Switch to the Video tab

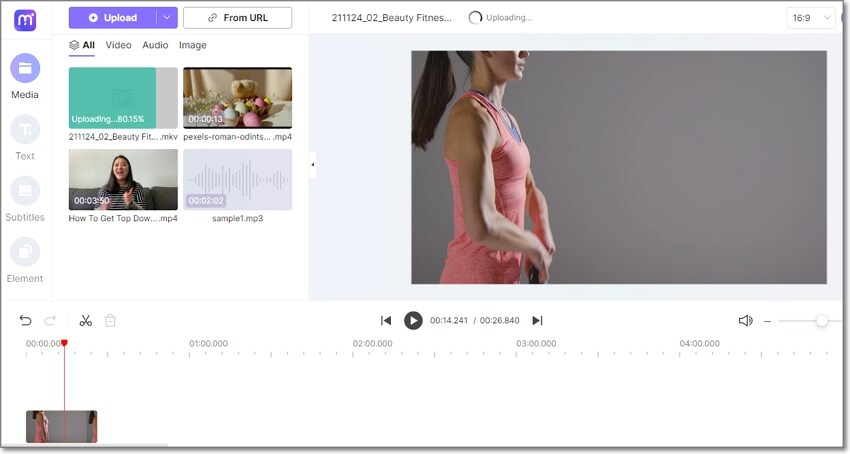(118, 45)
